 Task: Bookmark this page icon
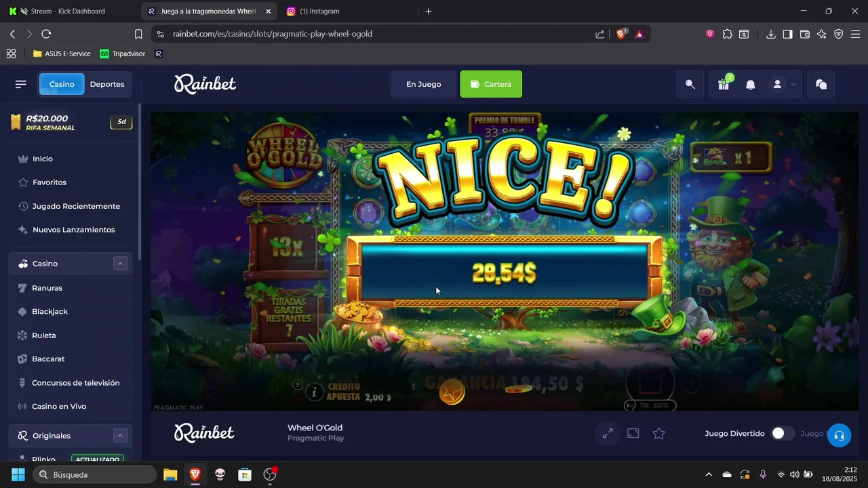(x=138, y=34)
